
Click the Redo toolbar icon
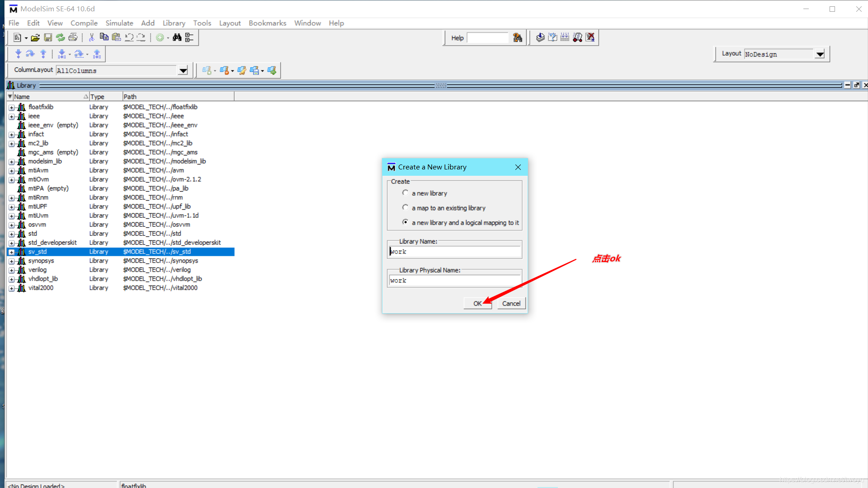(141, 38)
